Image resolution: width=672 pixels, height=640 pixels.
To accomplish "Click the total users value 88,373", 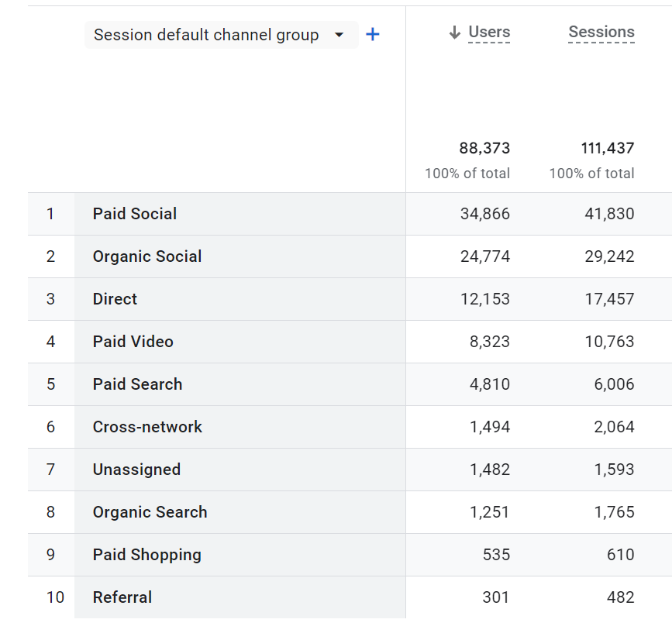I will click(x=484, y=148).
